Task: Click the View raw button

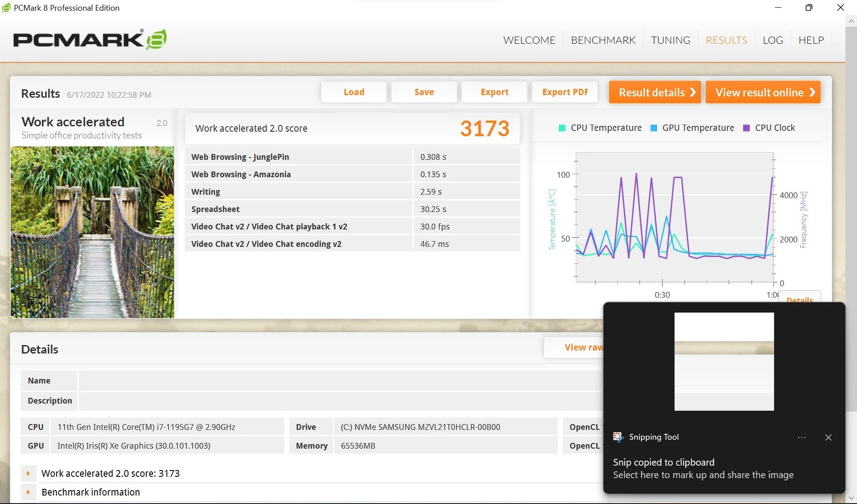Action: [x=574, y=347]
